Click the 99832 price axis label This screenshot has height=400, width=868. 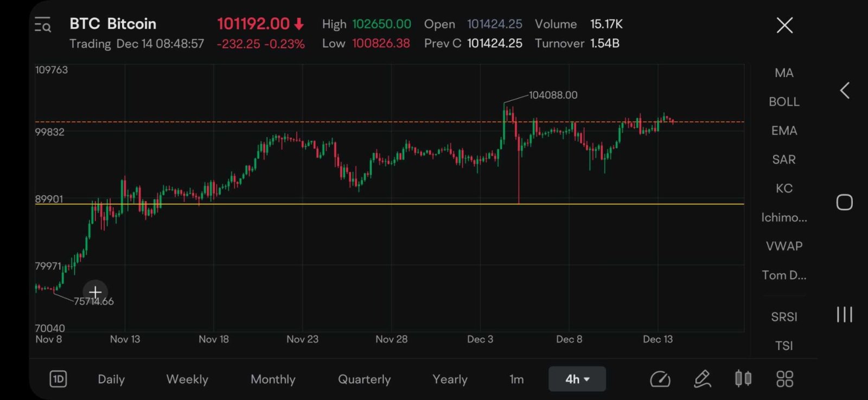point(50,132)
